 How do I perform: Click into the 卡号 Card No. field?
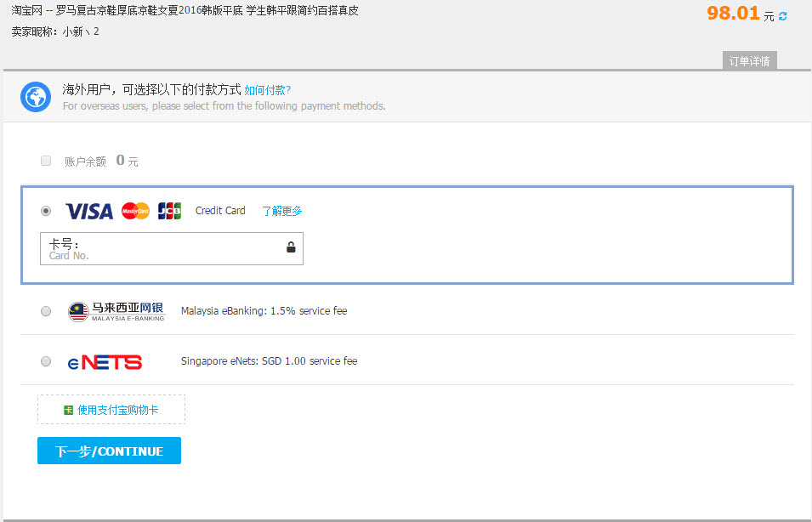click(172, 248)
